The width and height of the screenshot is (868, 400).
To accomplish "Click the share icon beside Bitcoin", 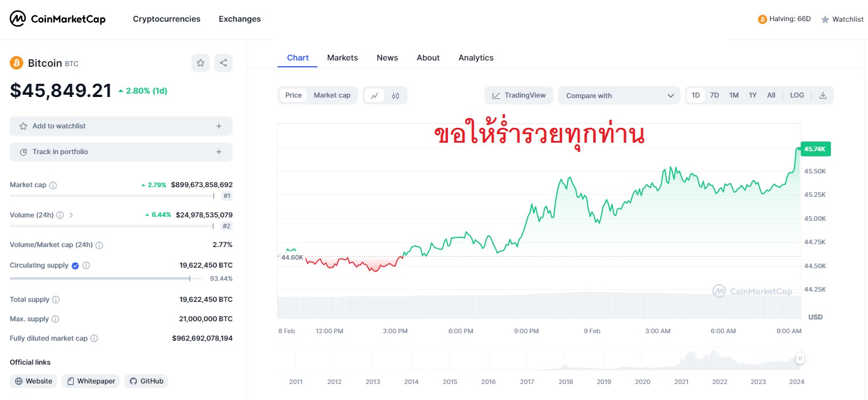I will (x=223, y=63).
